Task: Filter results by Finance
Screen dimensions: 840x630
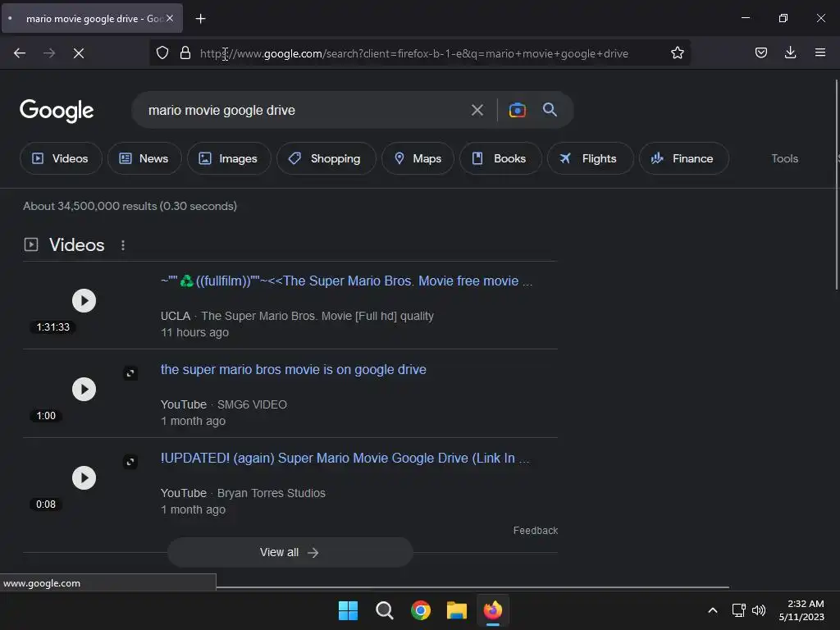Action: click(x=683, y=158)
